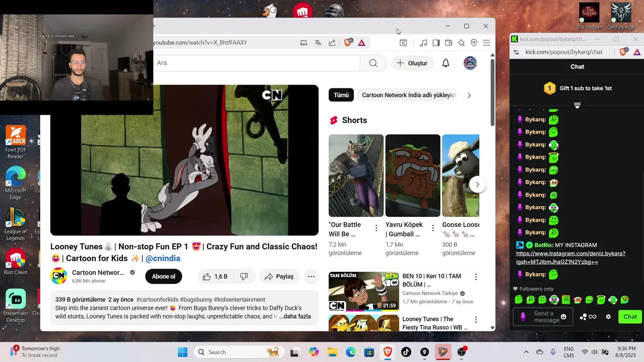Click the Looney Tunes video player
Image resolution: width=644 pixels, height=362 pixels.
184,160
